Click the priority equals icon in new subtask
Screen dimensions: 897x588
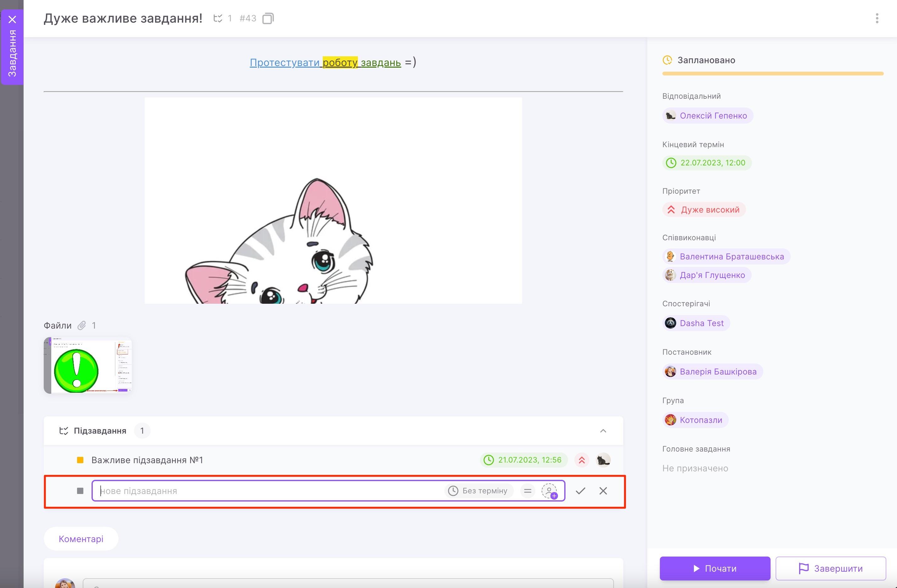pyautogui.click(x=527, y=491)
